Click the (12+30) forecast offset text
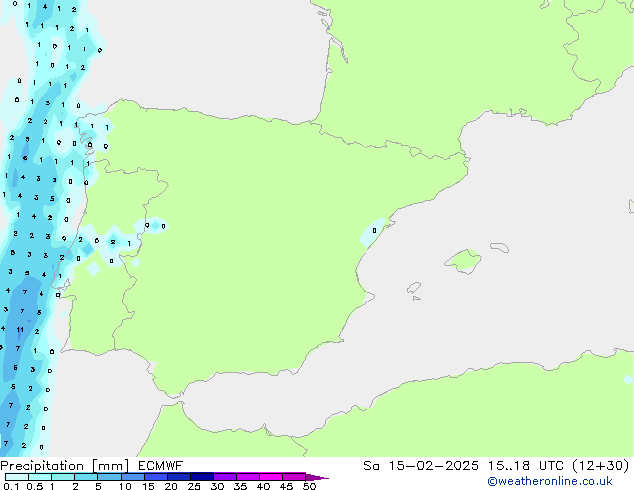Screen dimensions: 634x490 tap(601, 466)
